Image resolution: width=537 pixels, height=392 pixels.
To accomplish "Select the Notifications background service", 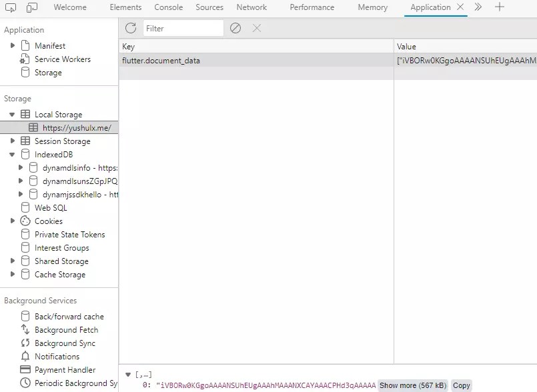I will [58, 356].
